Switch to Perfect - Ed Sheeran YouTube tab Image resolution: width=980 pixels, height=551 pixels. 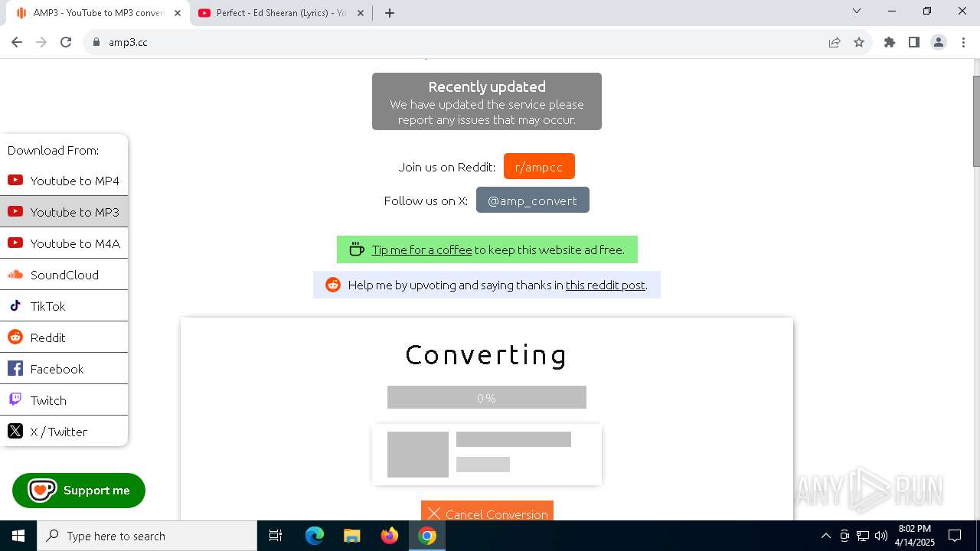[x=282, y=13]
